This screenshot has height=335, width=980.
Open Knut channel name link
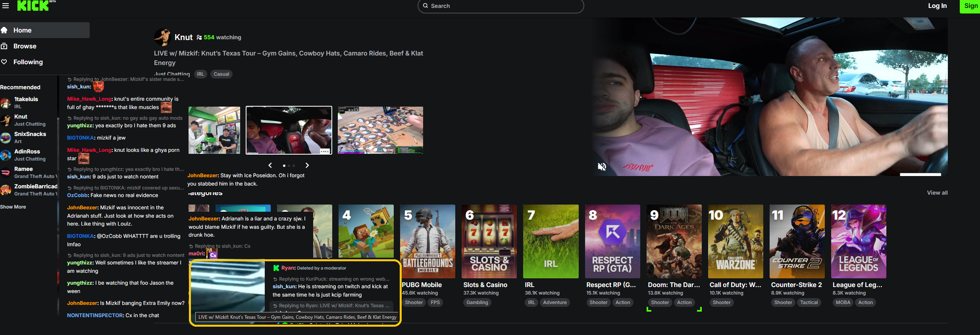click(x=183, y=37)
